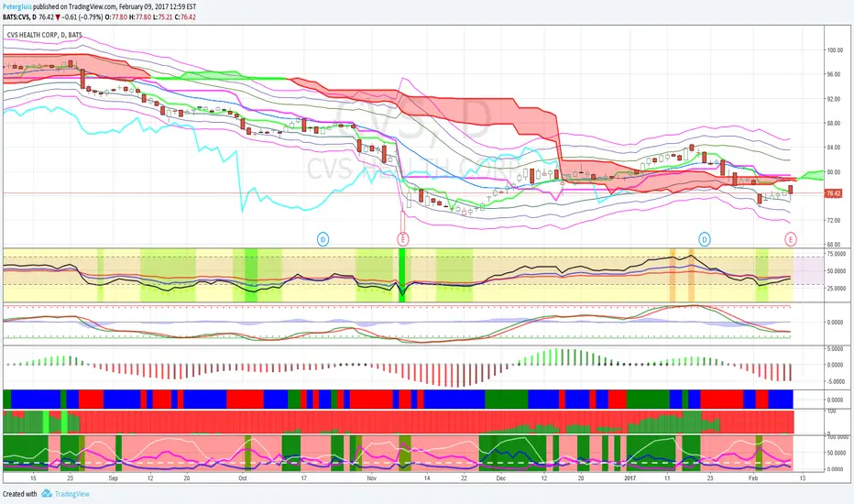Click the -5.0000 histogram axis label

click(x=836, y=381)
